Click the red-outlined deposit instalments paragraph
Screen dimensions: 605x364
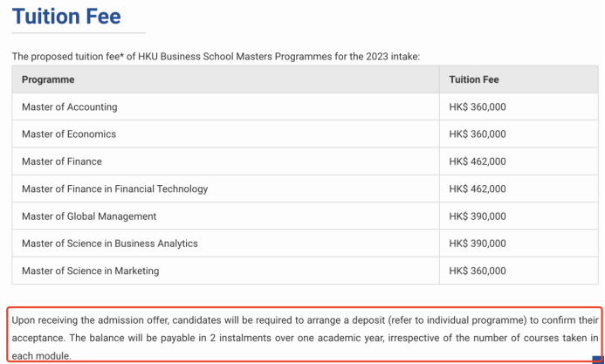[x=304, y=337]
